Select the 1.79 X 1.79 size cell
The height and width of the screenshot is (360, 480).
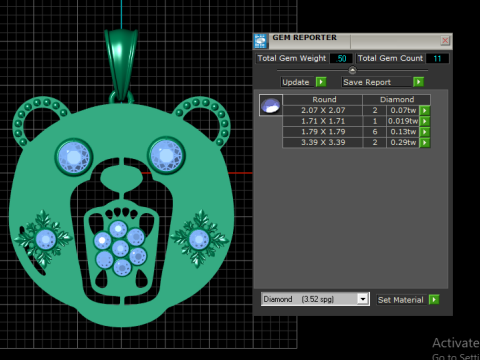click(323, 132)
